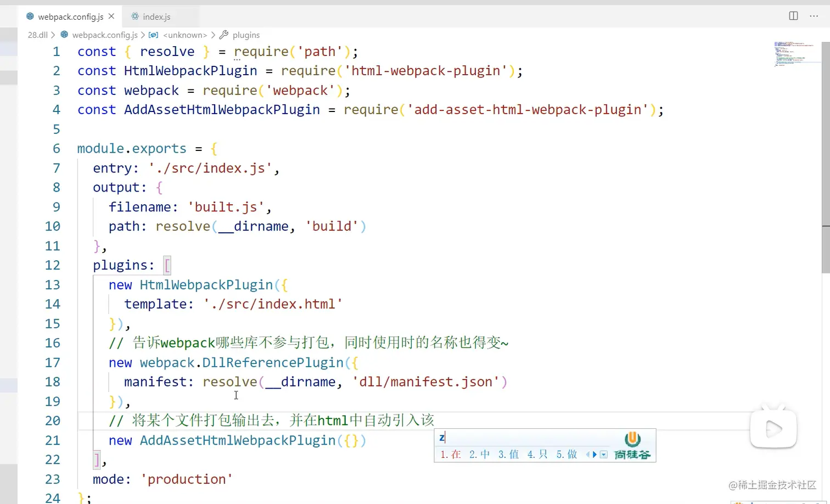The image size is (830, 504).
Task: Click line number 12 in gutter
Action: pyautogui.click(x=53, y=265)
